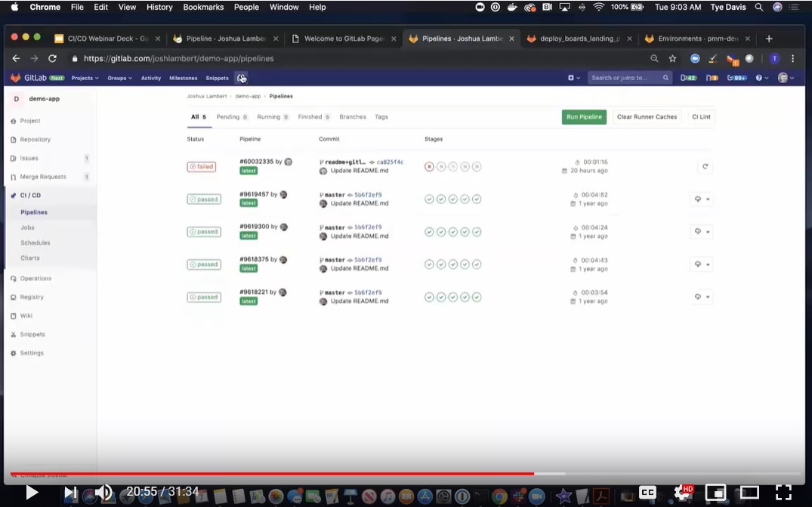Viewport: 812px width, 507px height.
Task: Click the Clear Runner Caches button
Action: (x=647, y=117)
